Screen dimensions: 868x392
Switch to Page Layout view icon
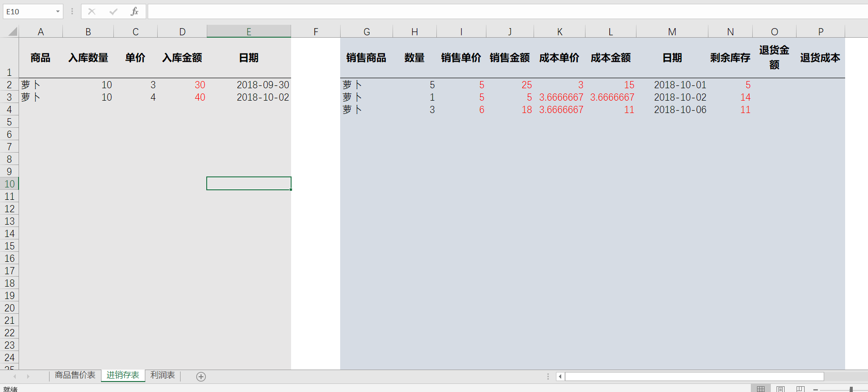(780, 389)
